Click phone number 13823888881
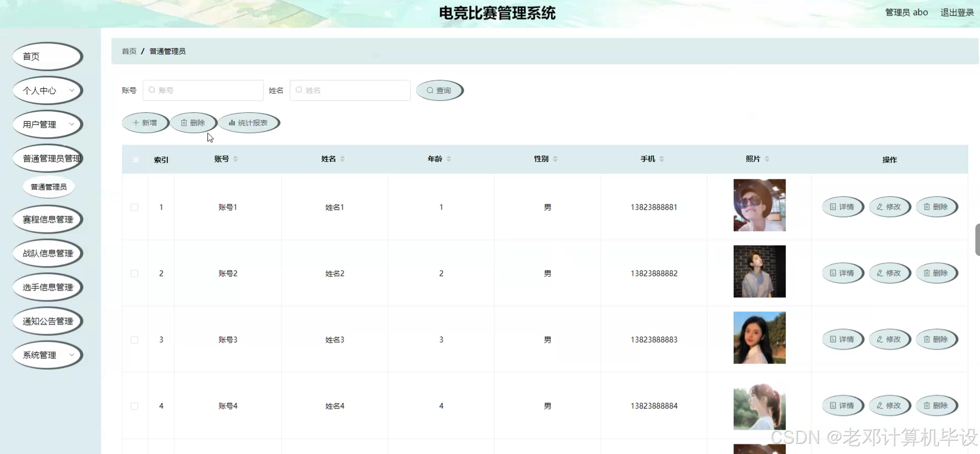This screenshot has width=980, height=454. click(x=653, y=207)
